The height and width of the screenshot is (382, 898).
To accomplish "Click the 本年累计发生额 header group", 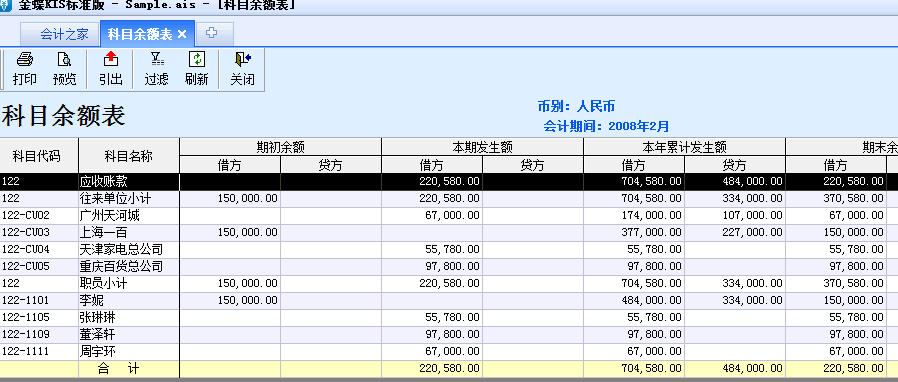I will (x=684, y=147).
